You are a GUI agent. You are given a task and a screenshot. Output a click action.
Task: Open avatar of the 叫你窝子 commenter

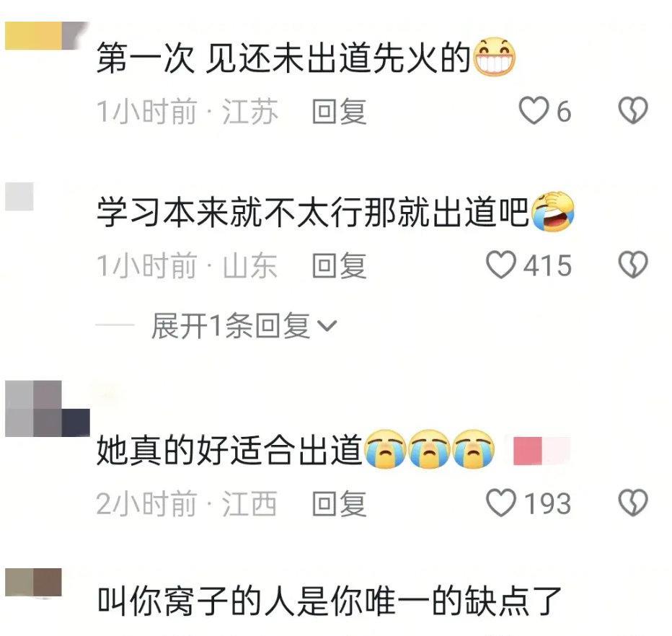pyautogui.click(x=33, y=582)
